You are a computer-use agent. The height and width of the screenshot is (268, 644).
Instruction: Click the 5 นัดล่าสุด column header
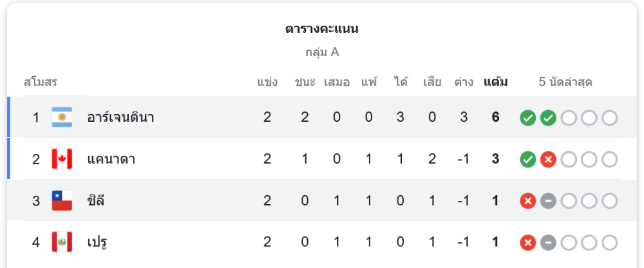(565, 82)
